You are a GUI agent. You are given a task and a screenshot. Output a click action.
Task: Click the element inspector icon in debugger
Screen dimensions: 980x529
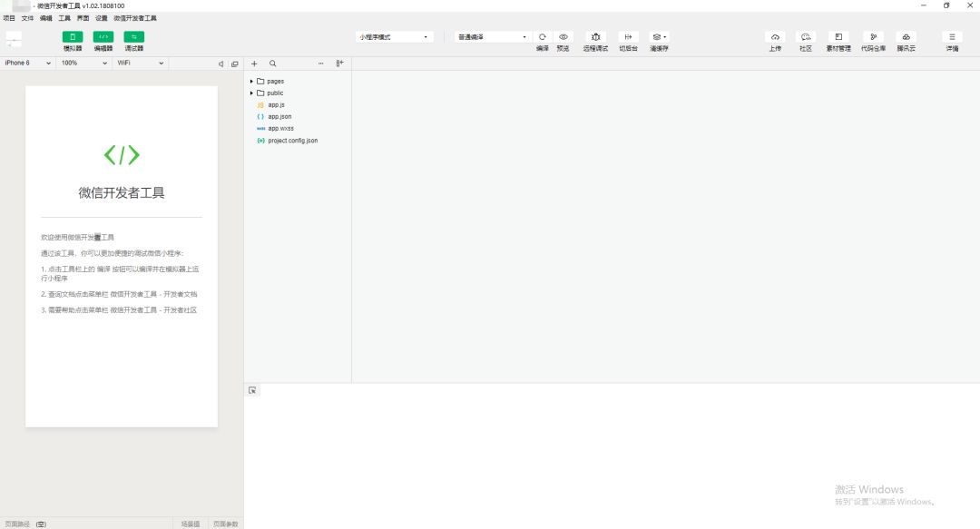[252, 390]
